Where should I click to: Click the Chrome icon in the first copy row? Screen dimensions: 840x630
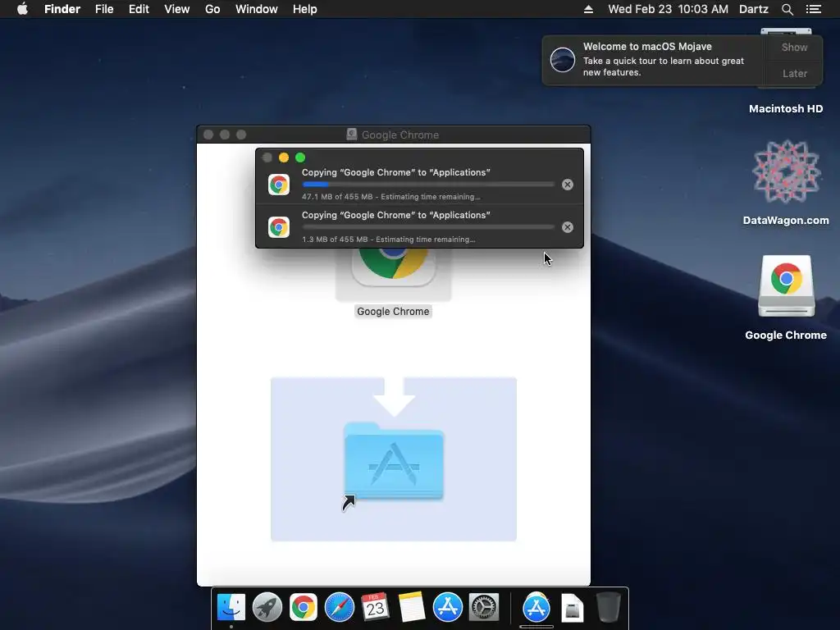pyautogui.click(x=279, y=185)
